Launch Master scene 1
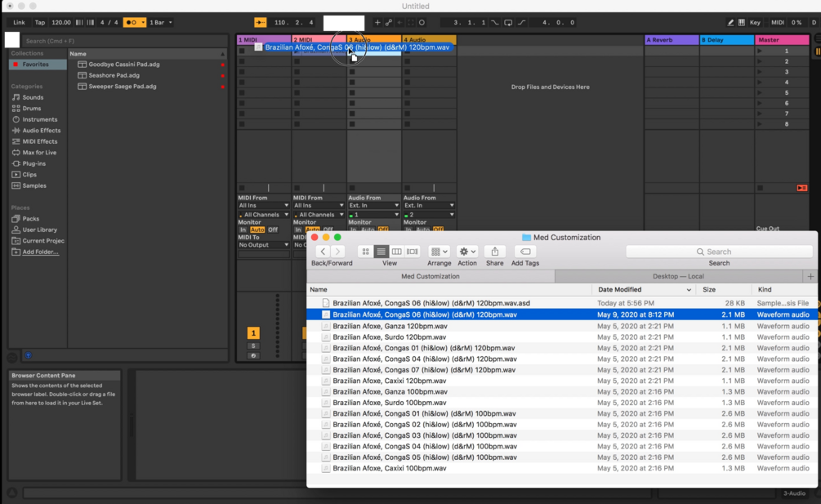821x504 pixels. tap(760, 51)
